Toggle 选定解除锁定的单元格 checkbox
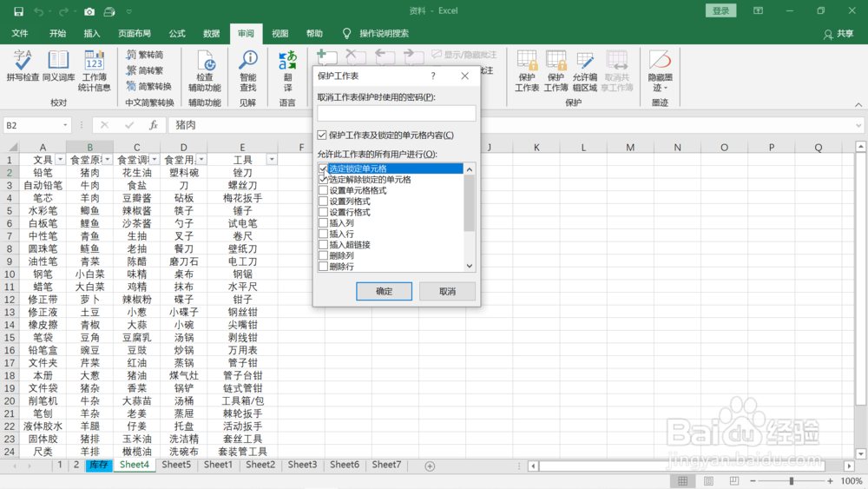The height and width of the screenshot is (489, 868). pos(323,180)
